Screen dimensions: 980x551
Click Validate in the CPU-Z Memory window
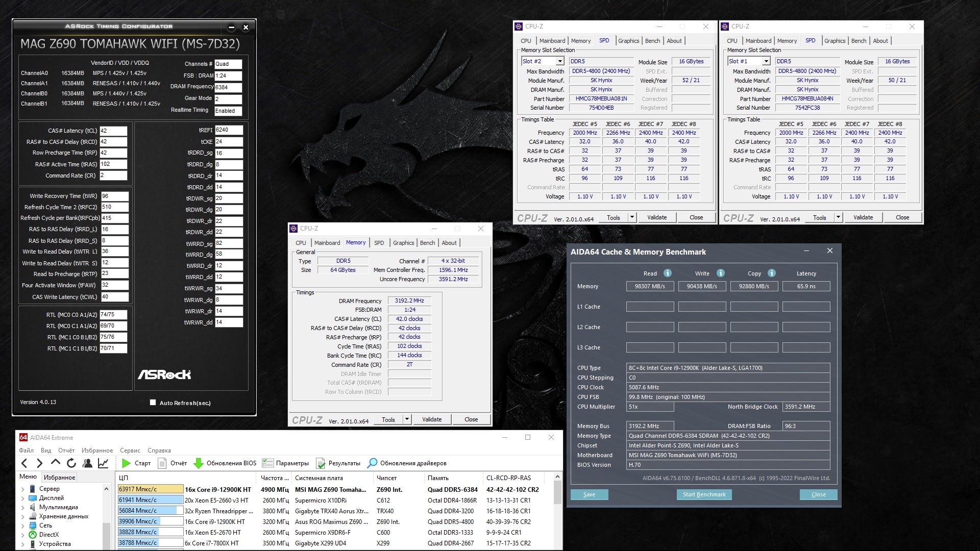pos(431,419)
